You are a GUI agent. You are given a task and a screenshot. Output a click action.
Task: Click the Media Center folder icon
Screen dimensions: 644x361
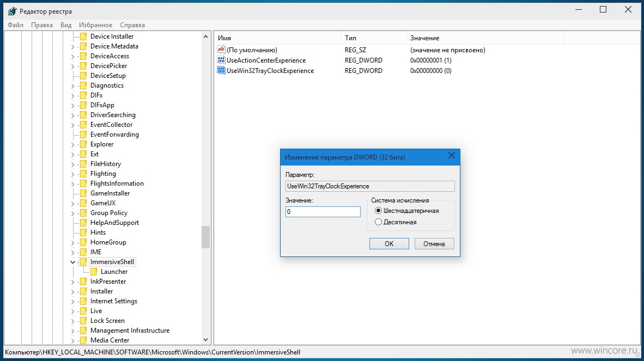83,340
